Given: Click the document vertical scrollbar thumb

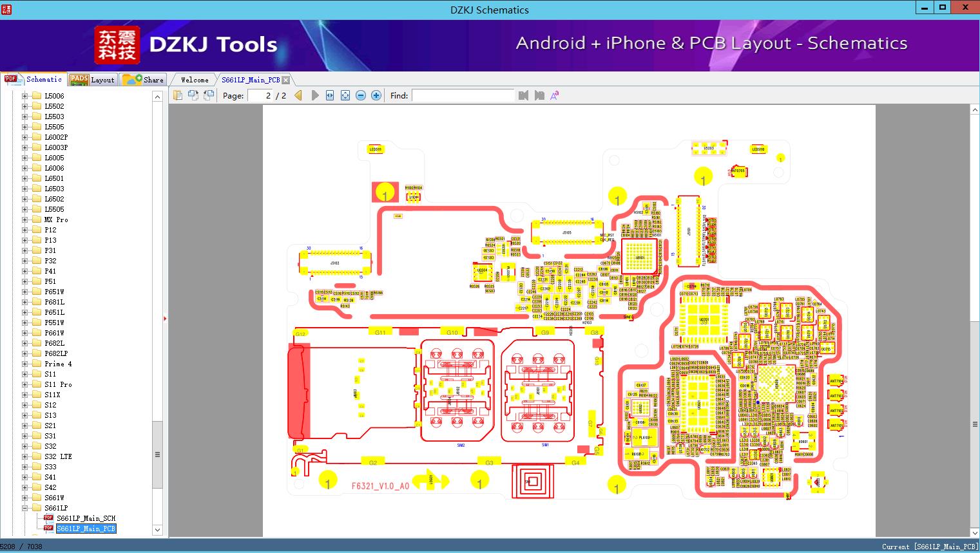Looking at the screenshot, I should pyautogui.click(x=975, y=424).
